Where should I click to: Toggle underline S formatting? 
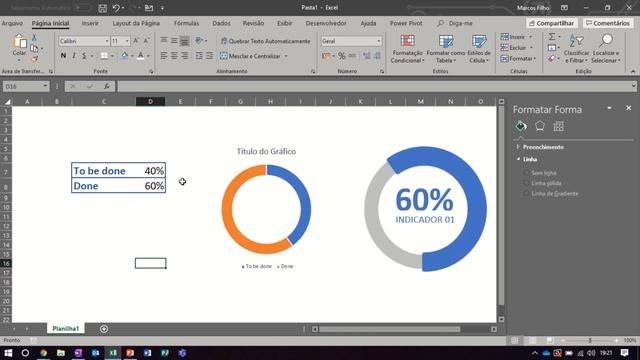coord(84,56)
